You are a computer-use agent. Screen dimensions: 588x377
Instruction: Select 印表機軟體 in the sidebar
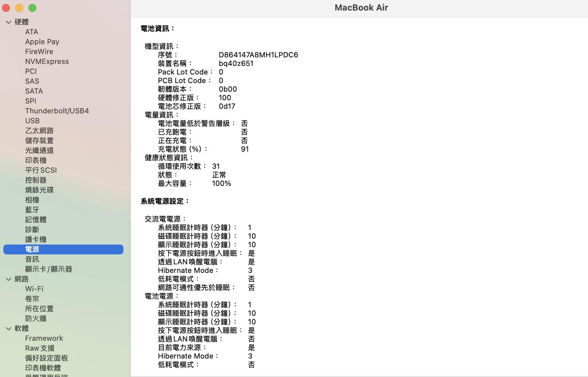(43, 368)
